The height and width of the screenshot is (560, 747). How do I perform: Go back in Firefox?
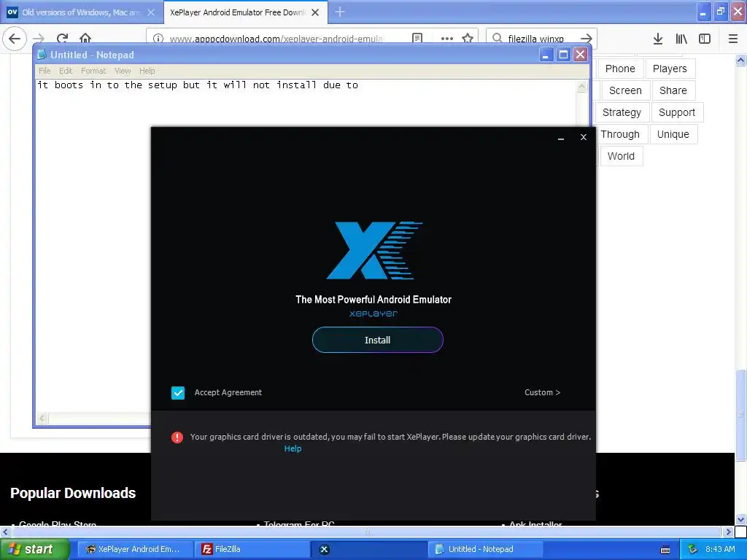[x=15, y=38]
